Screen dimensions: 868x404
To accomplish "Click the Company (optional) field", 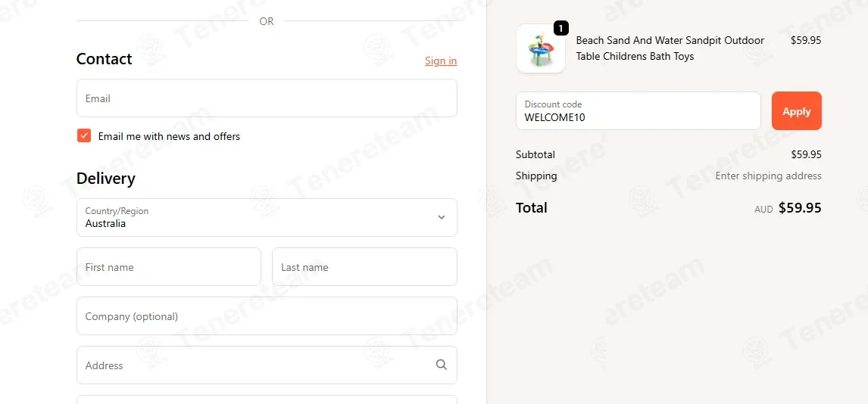I will (x=267, y=316).
